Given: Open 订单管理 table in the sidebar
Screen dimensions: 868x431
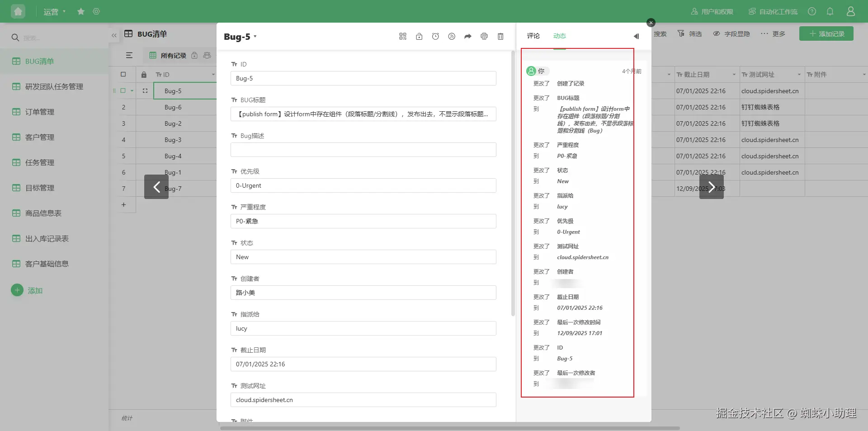Looking at the screenshot, I should (54, 112).
